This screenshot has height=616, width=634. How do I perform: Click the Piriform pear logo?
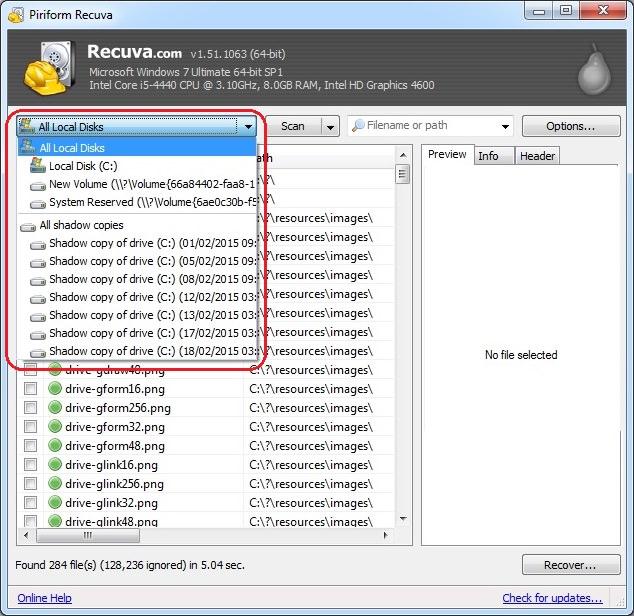click(x=594, y=69)
